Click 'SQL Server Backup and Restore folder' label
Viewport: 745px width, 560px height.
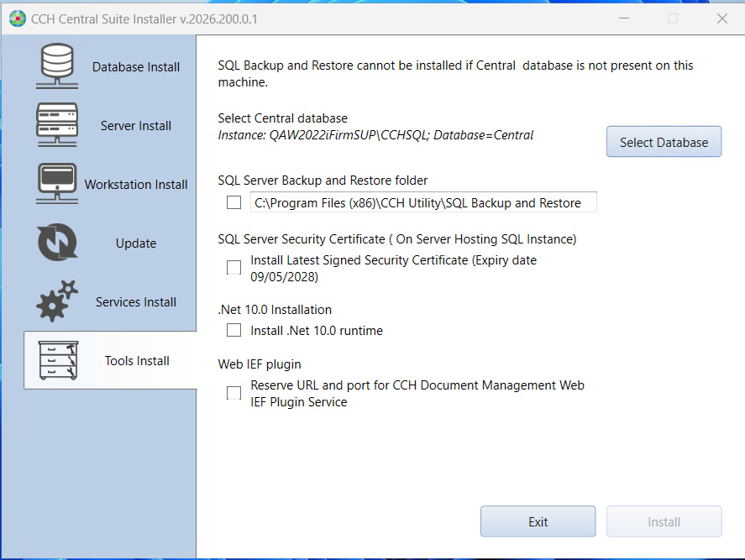[x=323, y=181]
